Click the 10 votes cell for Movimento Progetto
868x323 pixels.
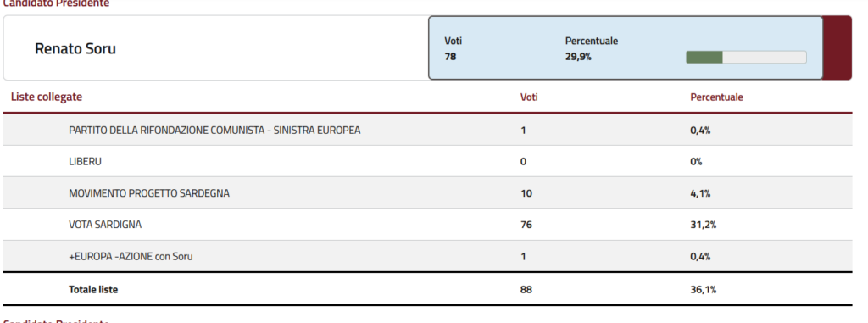tap(526, 193)
